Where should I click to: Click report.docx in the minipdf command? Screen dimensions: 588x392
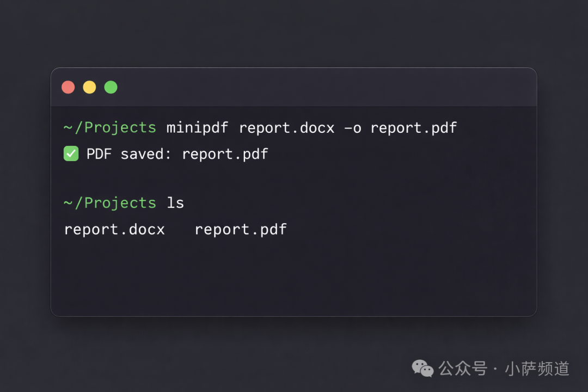coord(286,128)
